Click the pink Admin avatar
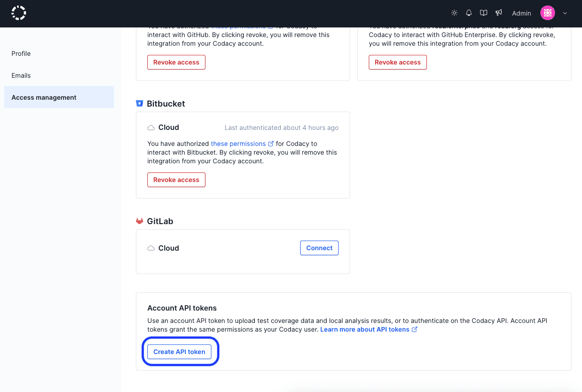 (x=547, y=13)
